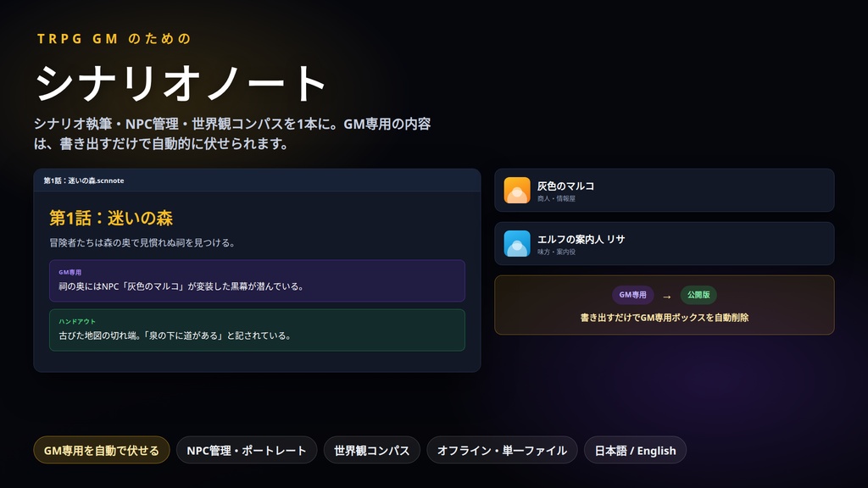Image resolution: width=868 pixels, height=488 pixels.
Task: Click the green ハンドアウト label
Action: pos(77,321)
